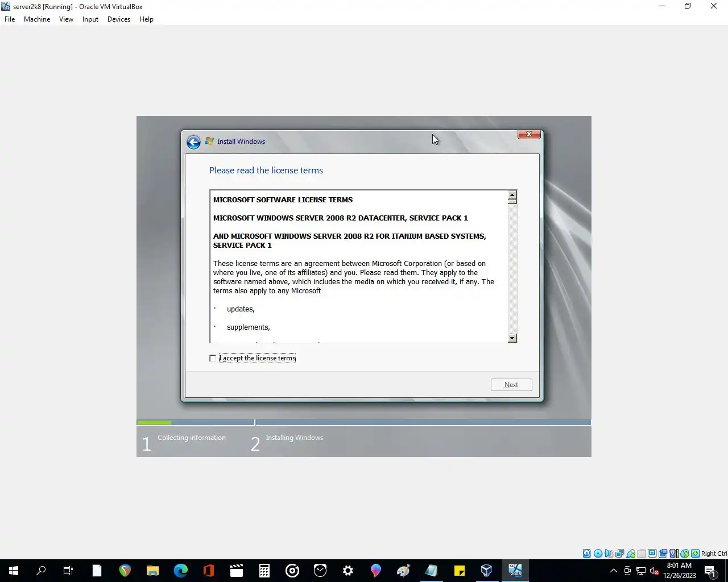Open Groove Music from the taskbar
Viewport: 728px width, 582px height.
[292, 571]
